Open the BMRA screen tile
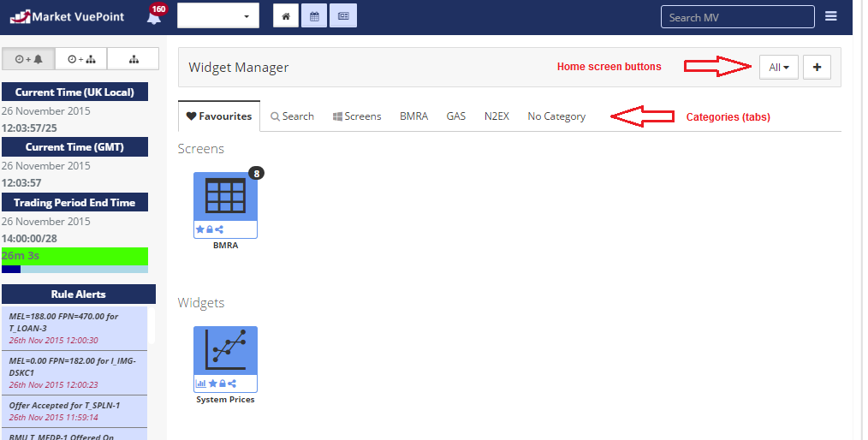The height and width of the screenshot is (440, 868). [225, 205]
